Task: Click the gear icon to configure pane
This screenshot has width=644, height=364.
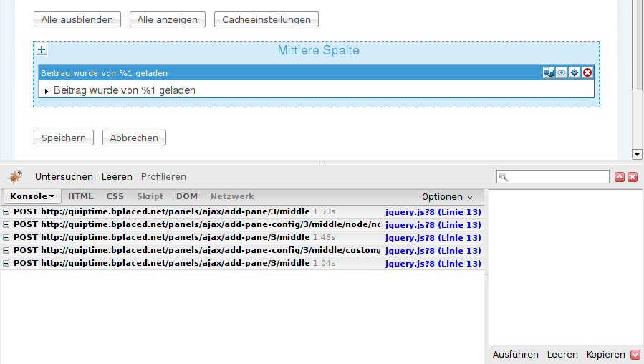Action: tap(575, 72)
